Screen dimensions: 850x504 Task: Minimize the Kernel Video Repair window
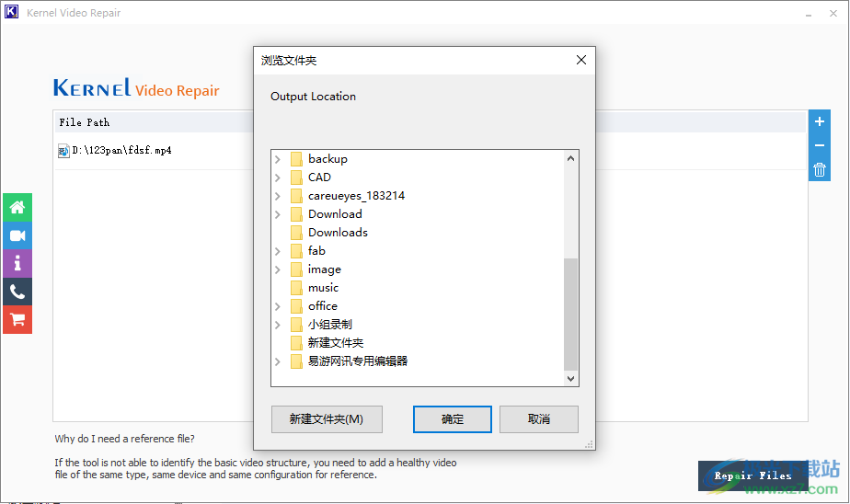(x=809, y=13)
